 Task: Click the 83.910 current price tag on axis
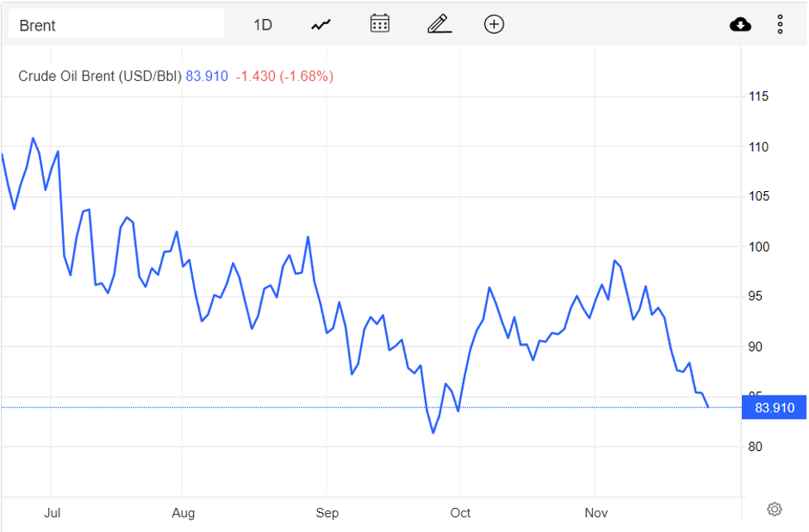click(774, 407)
